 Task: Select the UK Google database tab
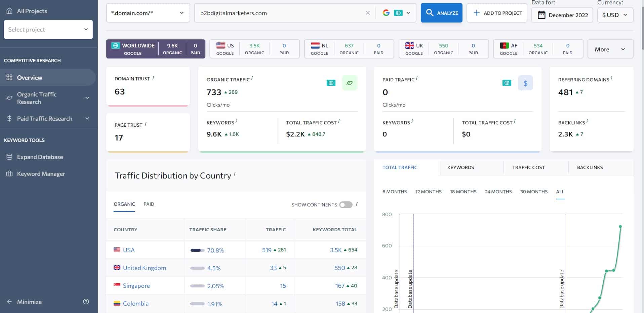pyautogui.click(x=444, y=49)
